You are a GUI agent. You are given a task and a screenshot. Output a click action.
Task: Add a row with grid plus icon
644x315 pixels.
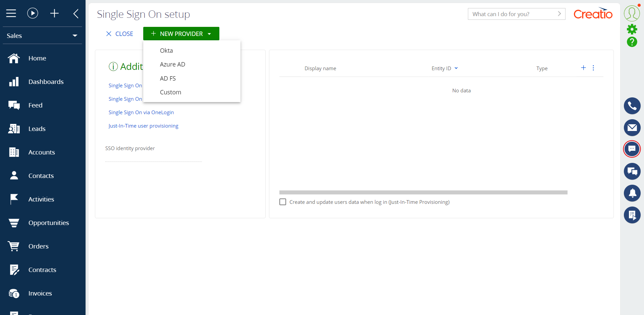coord(584,68)
